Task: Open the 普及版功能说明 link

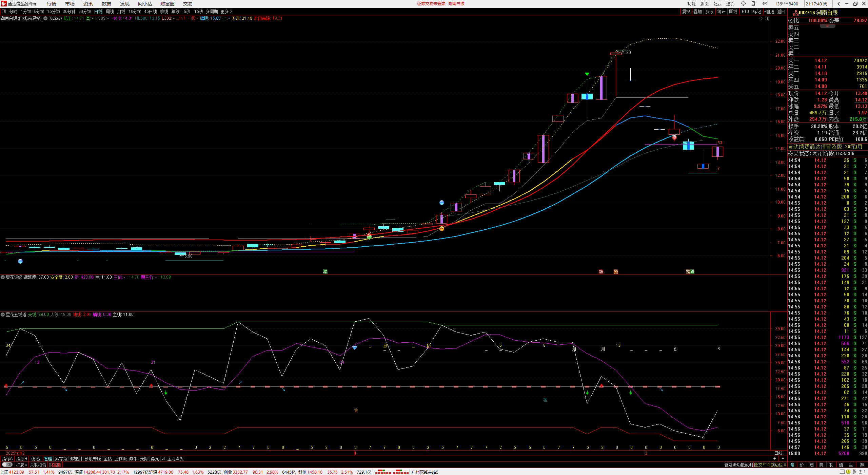Action: pyautogui.click(x=738, y=465)
